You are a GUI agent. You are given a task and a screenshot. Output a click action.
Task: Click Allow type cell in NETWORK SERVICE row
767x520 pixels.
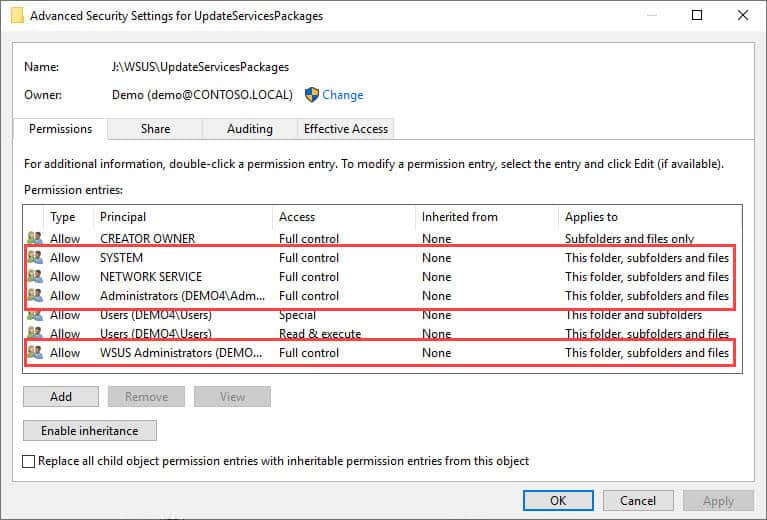tap(65, 277)
